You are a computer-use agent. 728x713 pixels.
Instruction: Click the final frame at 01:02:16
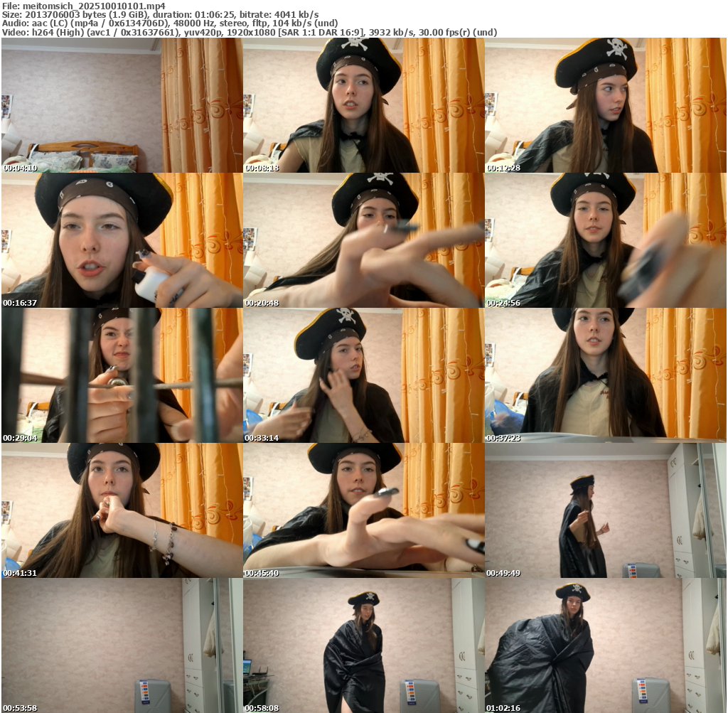[x=606, y=645]
